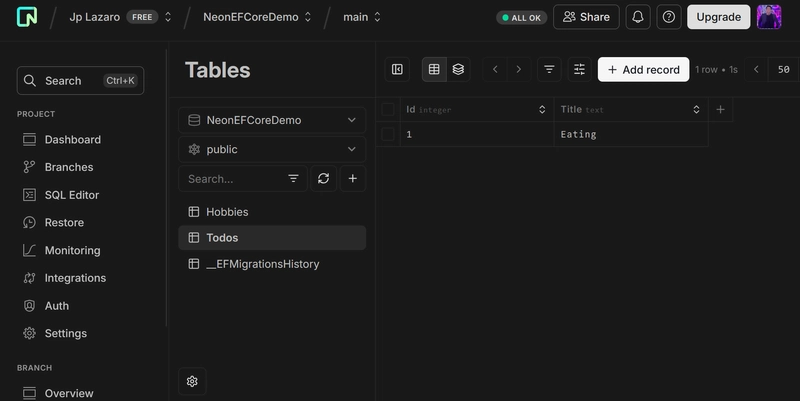Viewport: 800px width, 401px height.
Task: Open the NeonEFCoreDemo database dropdown
Action: [272, 120]
